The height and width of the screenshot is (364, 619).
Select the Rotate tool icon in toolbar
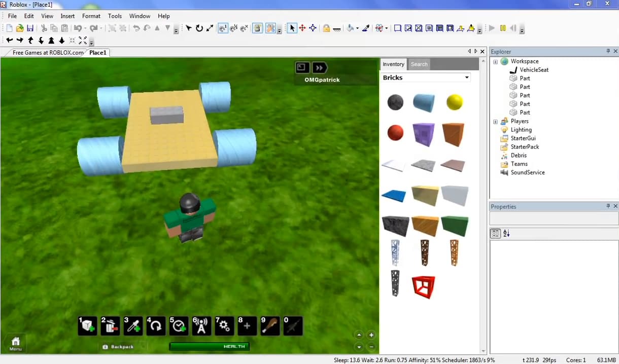(x=199, y=28)
